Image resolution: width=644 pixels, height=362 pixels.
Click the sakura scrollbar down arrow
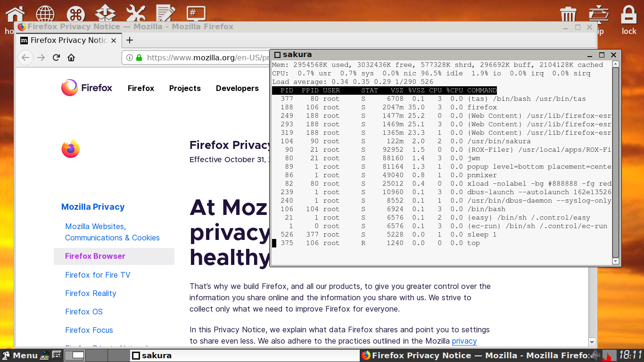point(616,261)
